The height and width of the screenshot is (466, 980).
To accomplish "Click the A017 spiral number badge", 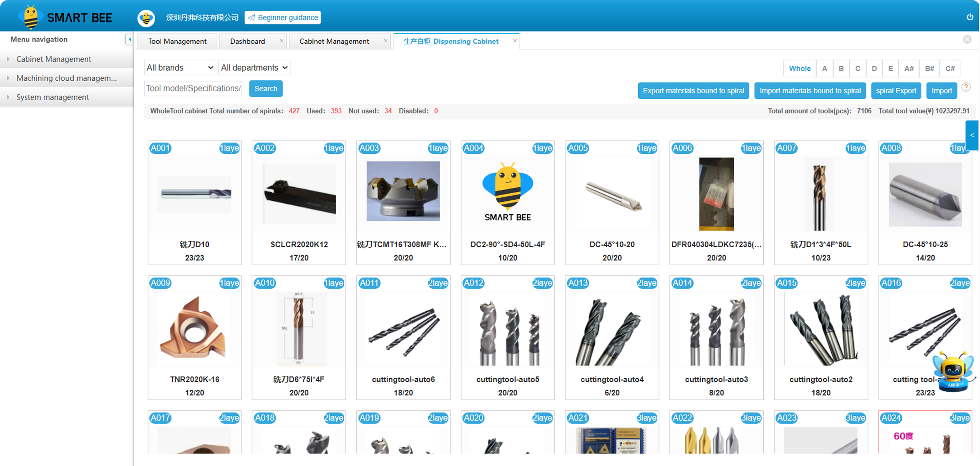I will tap(160, 418).
